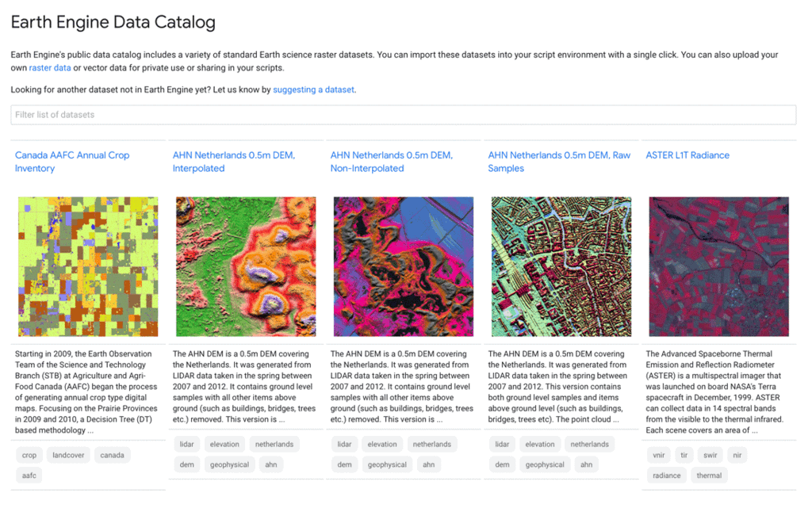Open Canada AAFC Annual Crop Inventory title
812x512 pixels.
[72, 162]
